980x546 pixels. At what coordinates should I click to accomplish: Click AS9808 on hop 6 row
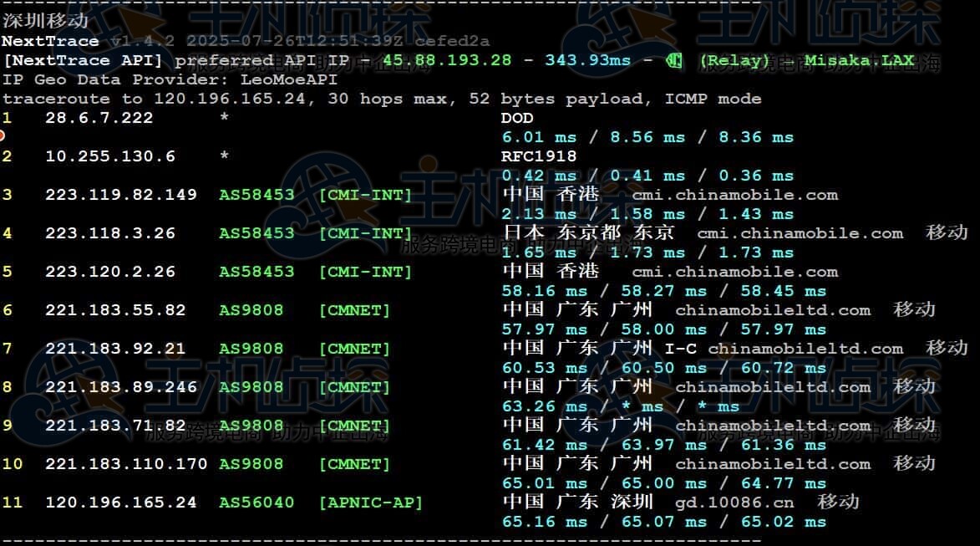tap(251, 310)
